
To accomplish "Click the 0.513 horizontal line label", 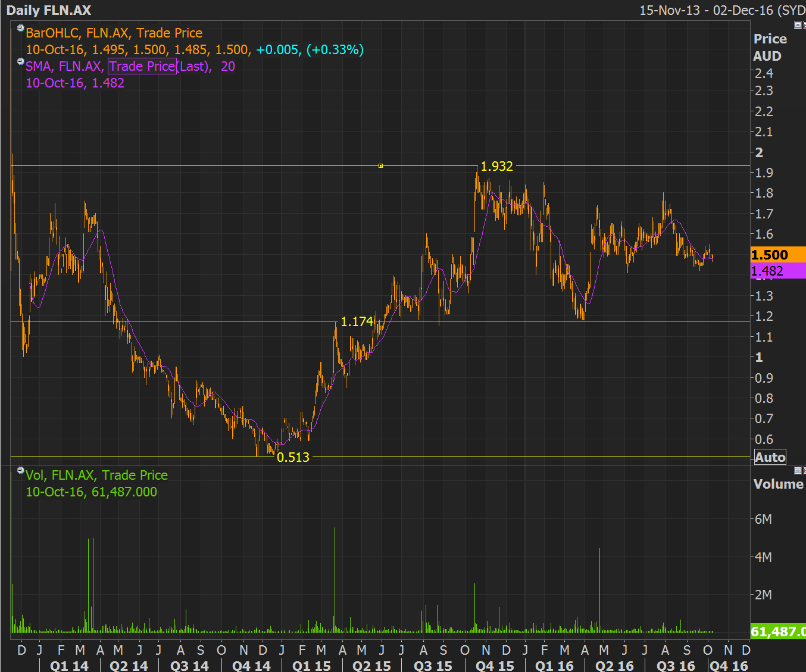I will tap(293, 457).
